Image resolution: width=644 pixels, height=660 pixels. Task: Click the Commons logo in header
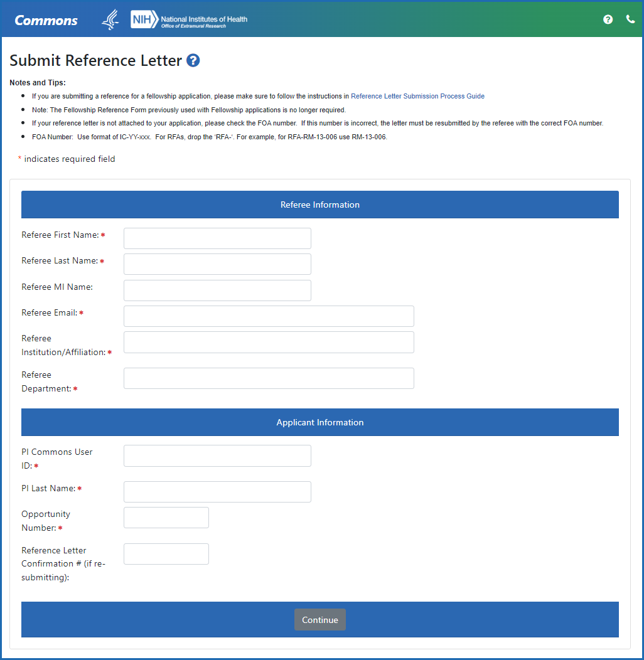click(x=46, y=20)
